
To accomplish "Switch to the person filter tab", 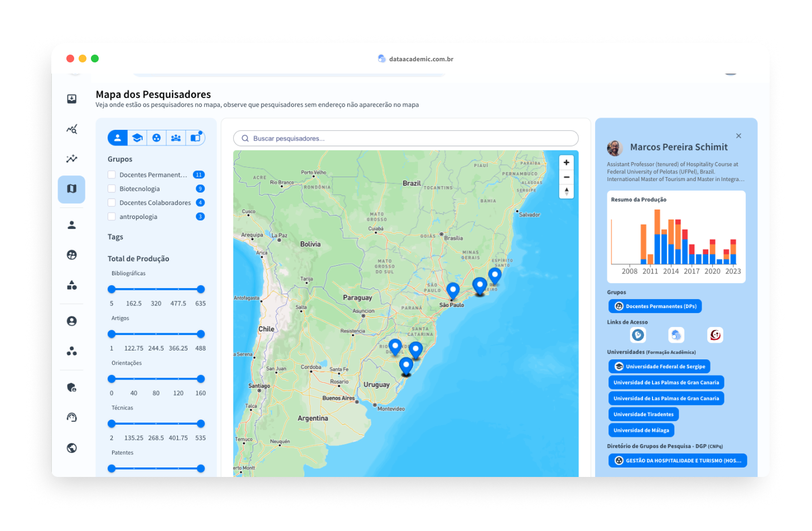I will tap(118, 138).
